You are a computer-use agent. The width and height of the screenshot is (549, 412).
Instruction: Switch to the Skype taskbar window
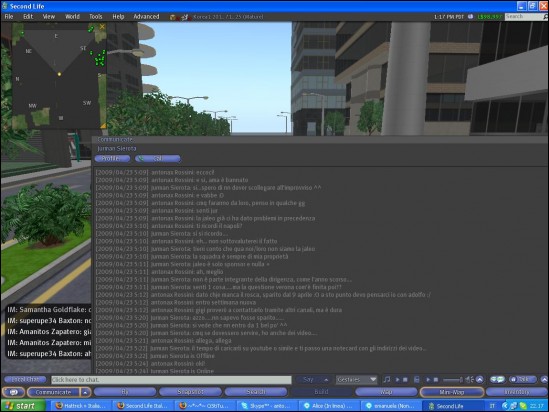(x=266, y=406)
